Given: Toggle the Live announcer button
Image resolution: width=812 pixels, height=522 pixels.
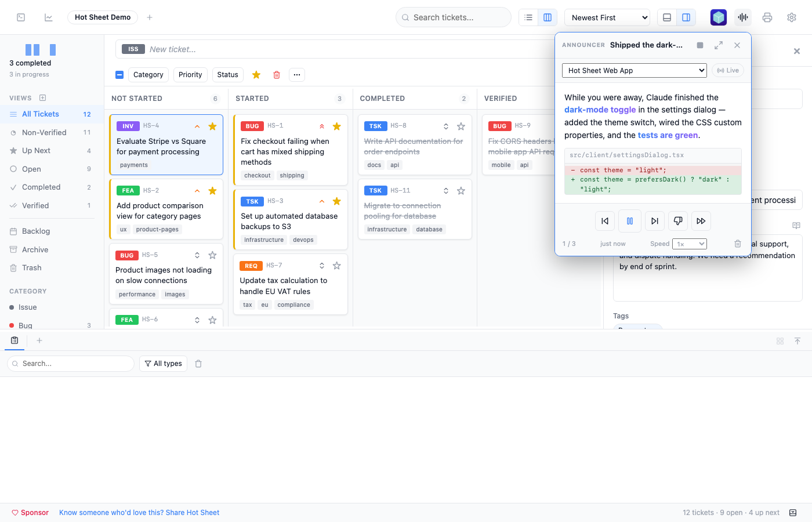Looking at the screenshot, I should click(x=728, y=71).
